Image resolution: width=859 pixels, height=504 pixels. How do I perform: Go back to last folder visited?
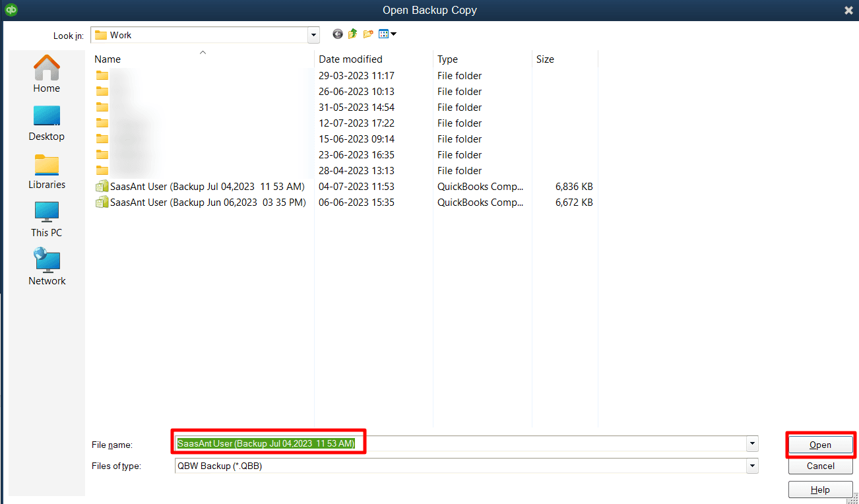(338, 34)
